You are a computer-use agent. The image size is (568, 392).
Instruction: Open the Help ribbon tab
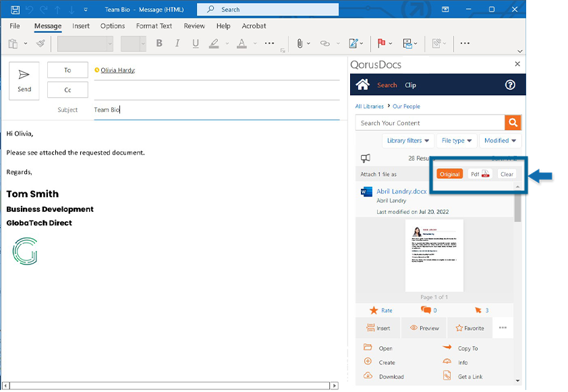[223, 26]
